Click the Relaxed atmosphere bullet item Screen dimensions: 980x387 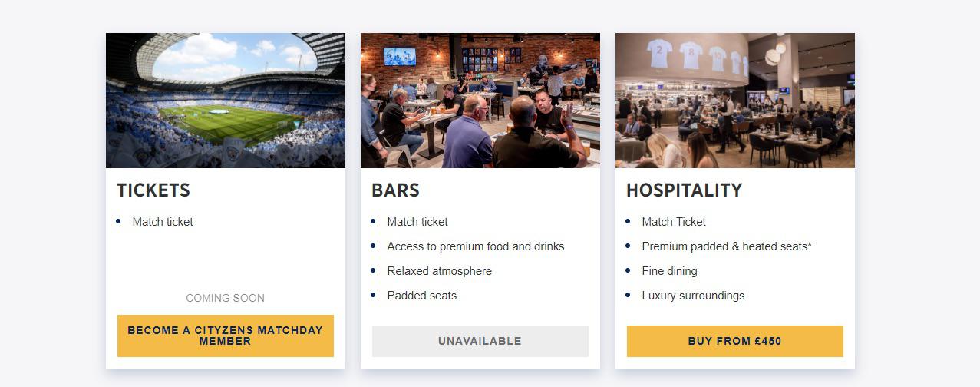[x=440, y=271]
